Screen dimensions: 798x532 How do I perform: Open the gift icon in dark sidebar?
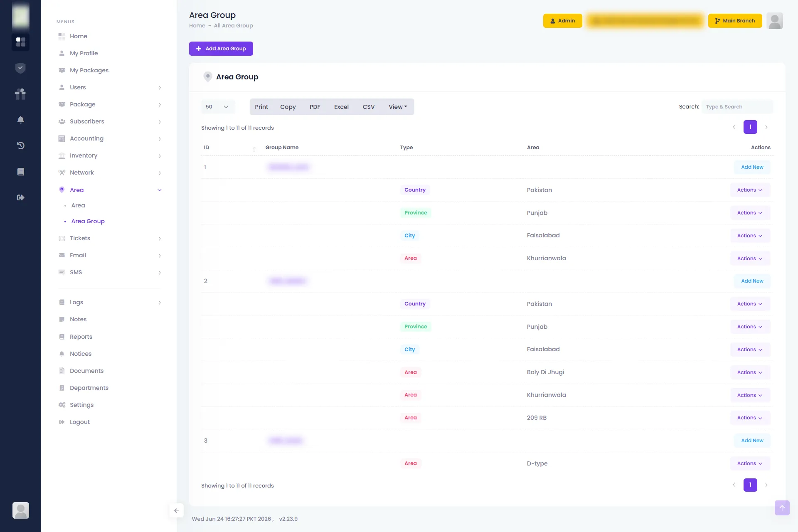(20, 94)
